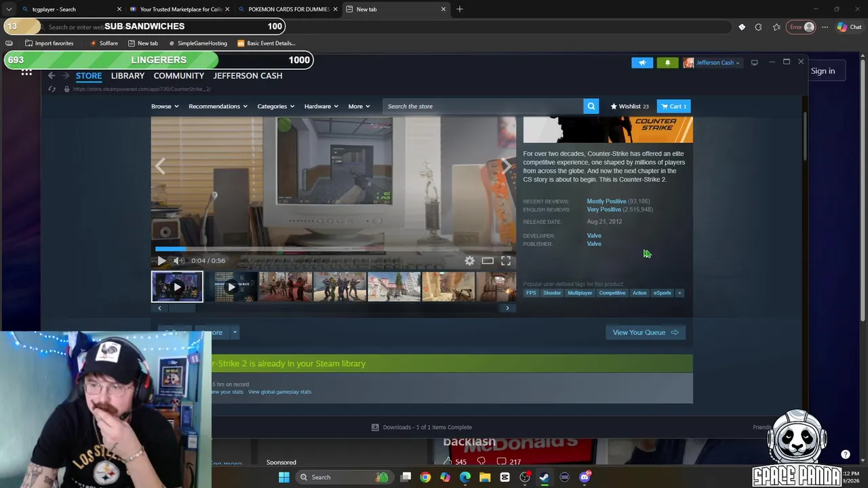The height and width of the screenshot is (488, 868).
Task: Select second video thumbnail in strip
Action: click(231, 287)
